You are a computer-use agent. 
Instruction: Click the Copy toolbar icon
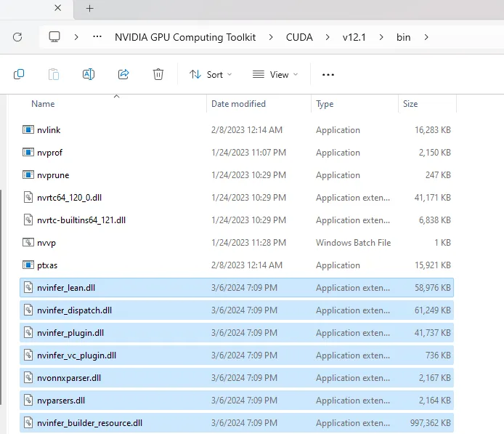tap(19, 74)
